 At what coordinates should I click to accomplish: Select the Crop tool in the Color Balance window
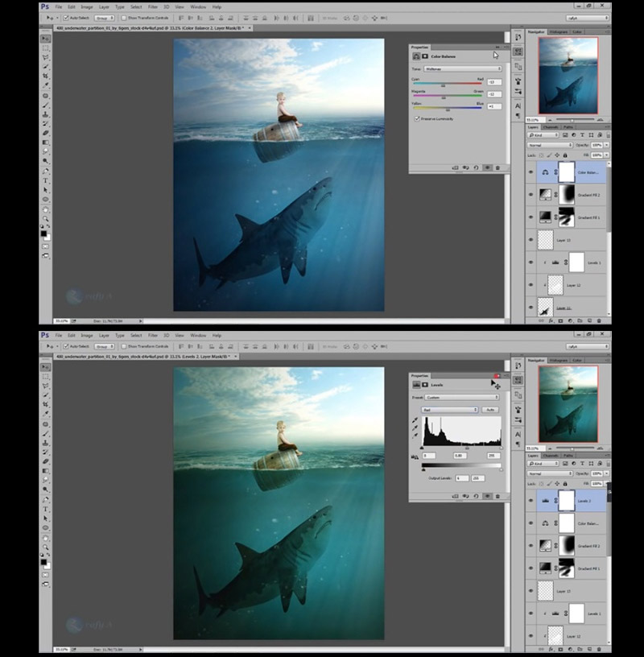[x=45, y=76]
